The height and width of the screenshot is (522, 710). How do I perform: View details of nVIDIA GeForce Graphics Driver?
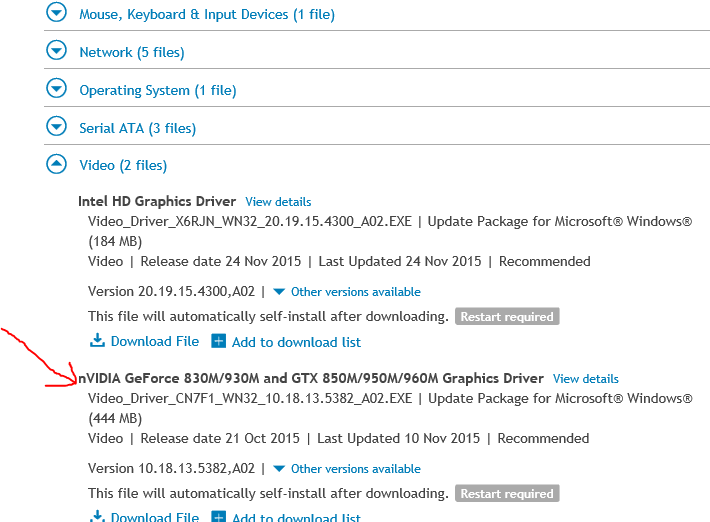(x=585, y=378)
